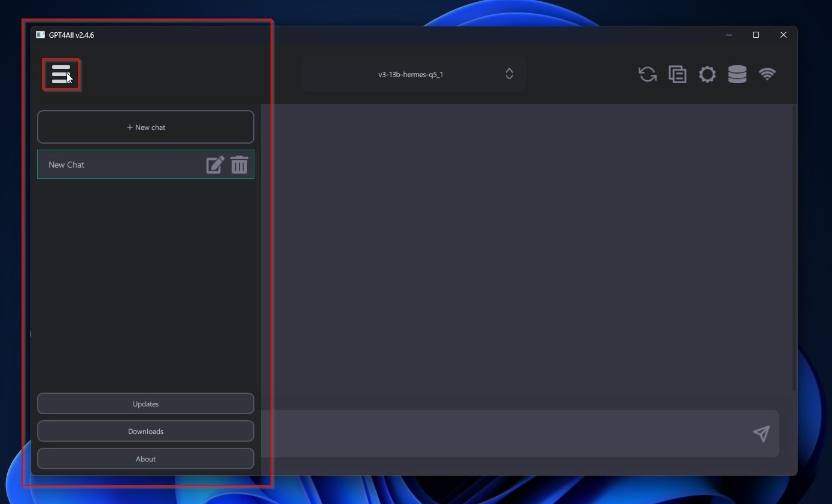The height and width of the screenshot is (504, 832).
Task: Minimize the GPT4All window
Action: point(729,35)
